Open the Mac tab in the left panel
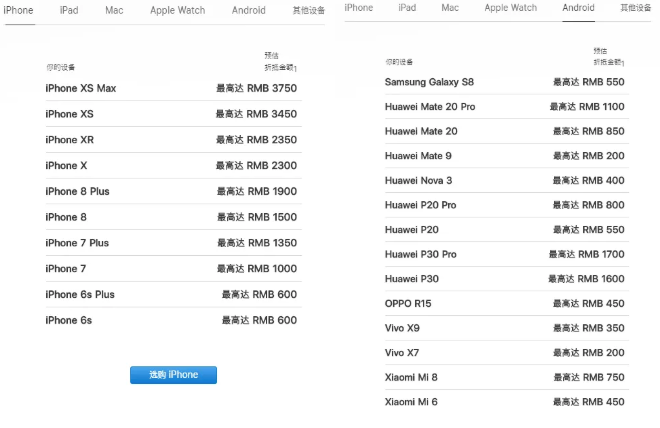The height and width of the screenshot is (428, 660). [114, 10]
